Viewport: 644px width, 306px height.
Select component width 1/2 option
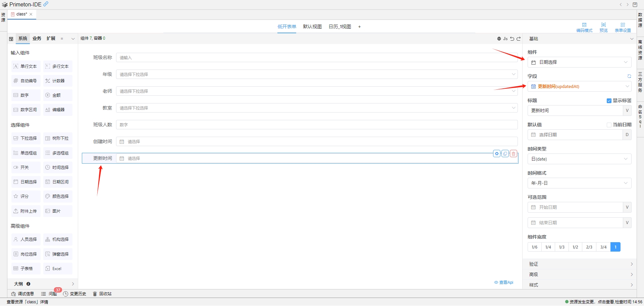pyautogui.click(x=575, y=247)
